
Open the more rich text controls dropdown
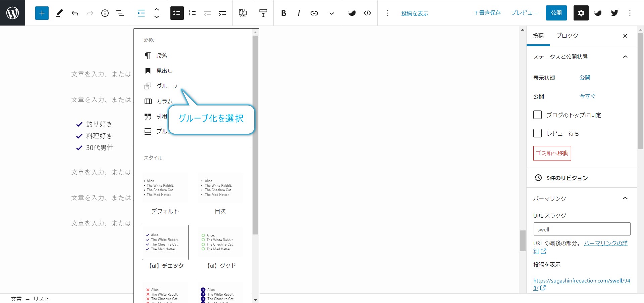[x=332, y=13]
